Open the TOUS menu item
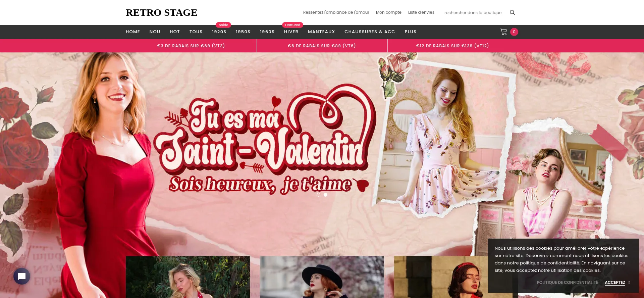The height and width of the screenshot is (298, 644). (x=196, y=32)
